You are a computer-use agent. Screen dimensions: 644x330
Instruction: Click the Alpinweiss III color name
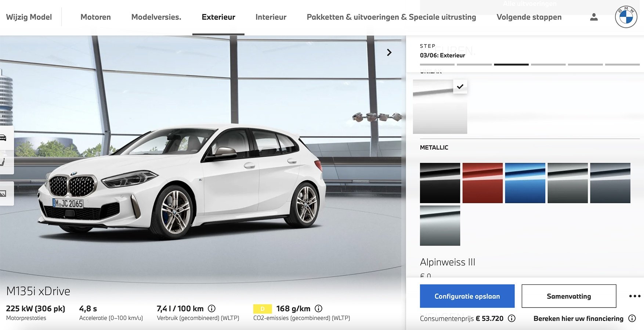click(448, 262)
